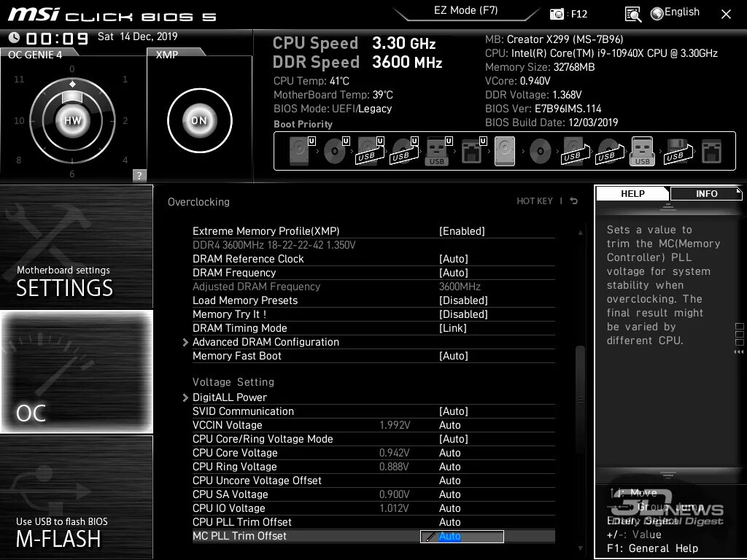Select the Memory Try It ! row label
The height and width of the screenshot is (560, 747).
[x=229, y=314]
